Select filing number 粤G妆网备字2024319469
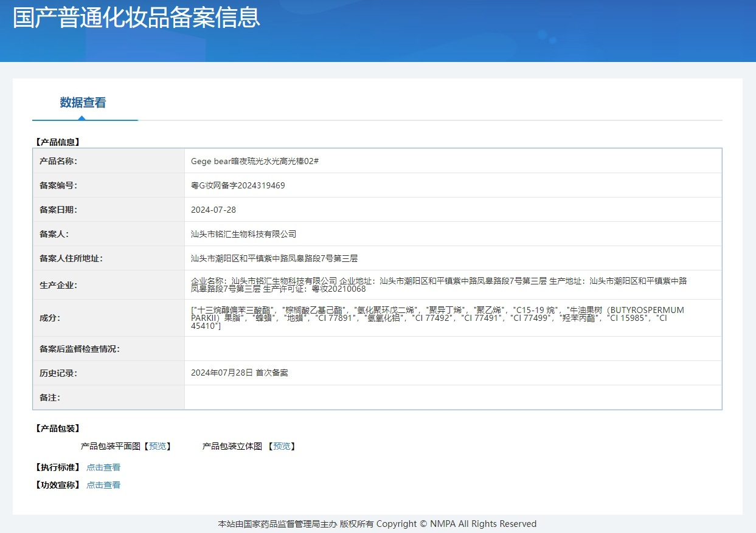The height and width of the screenshot is (533, 756). pyautogui.click(x=238, y=185)
